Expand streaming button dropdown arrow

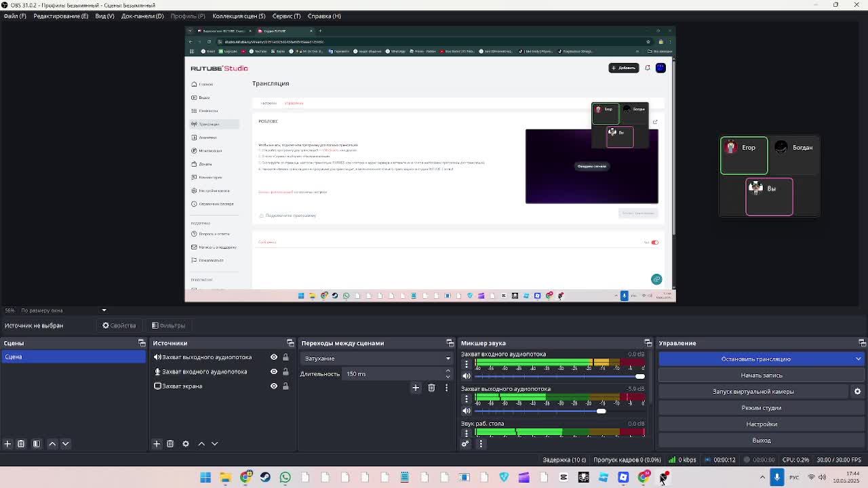click(x=859, y=359)
